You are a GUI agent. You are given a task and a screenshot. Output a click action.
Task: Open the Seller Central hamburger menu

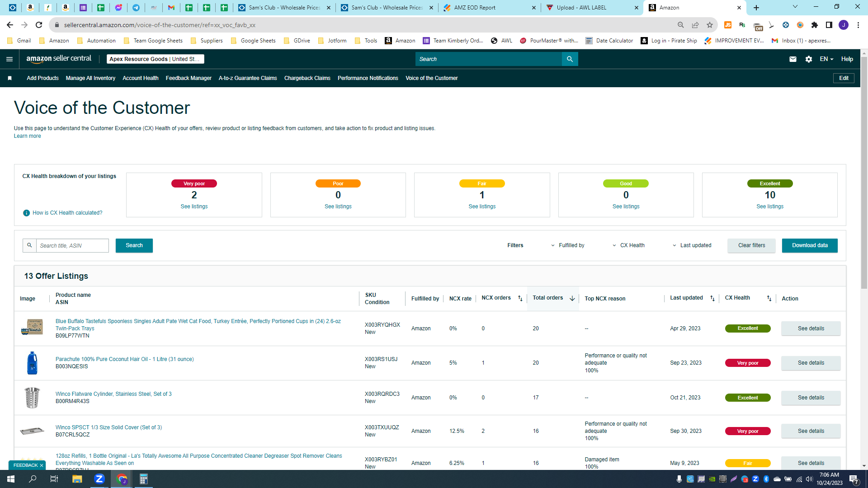click(9, 59)
